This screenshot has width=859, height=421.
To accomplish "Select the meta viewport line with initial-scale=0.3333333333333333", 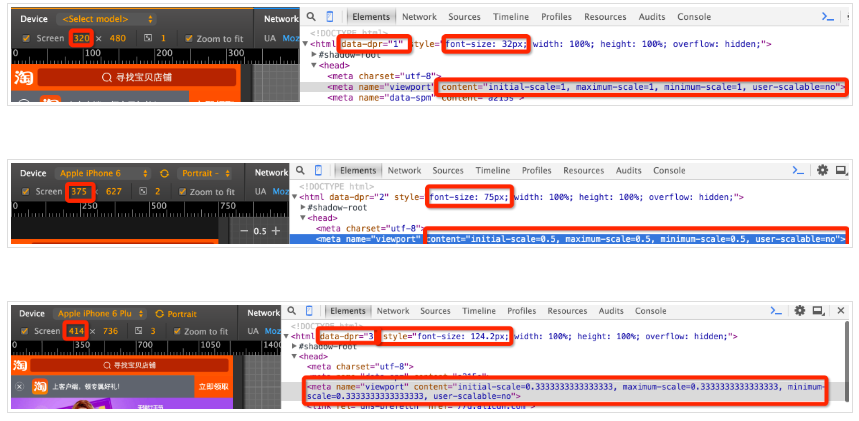I will 564,391.
